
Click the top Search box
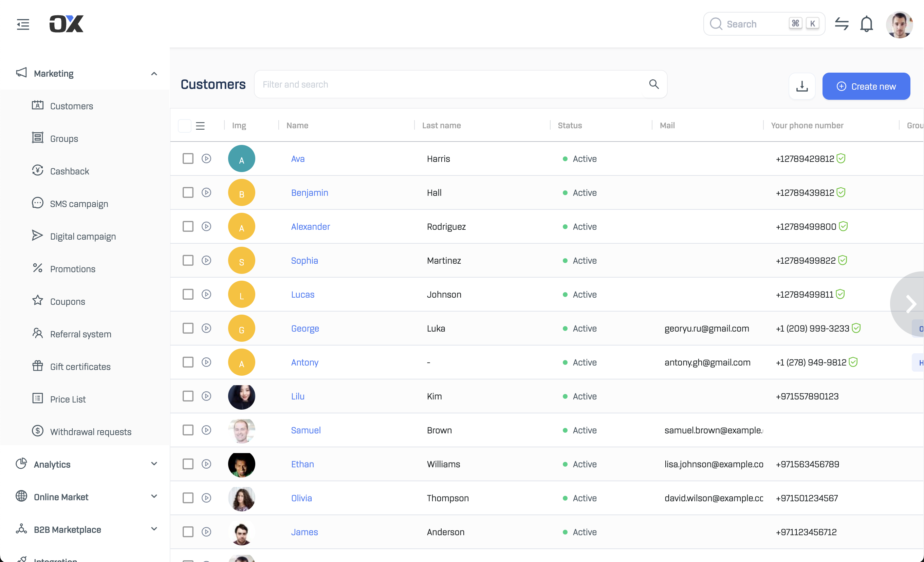click(x=764, y=24)
